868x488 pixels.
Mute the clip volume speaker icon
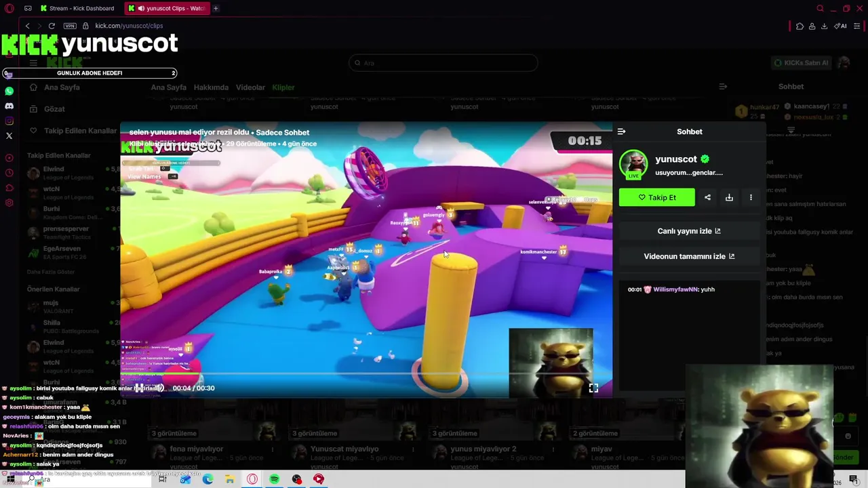[159, 388]
